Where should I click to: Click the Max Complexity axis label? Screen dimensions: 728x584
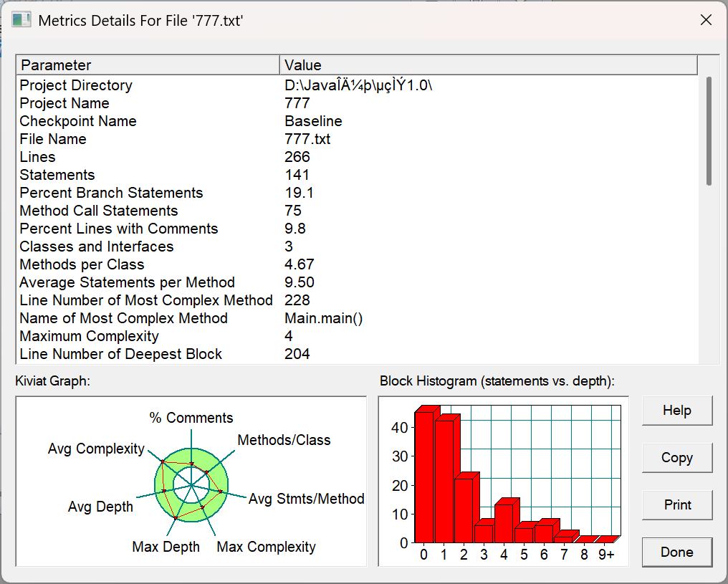pos(266,547)
